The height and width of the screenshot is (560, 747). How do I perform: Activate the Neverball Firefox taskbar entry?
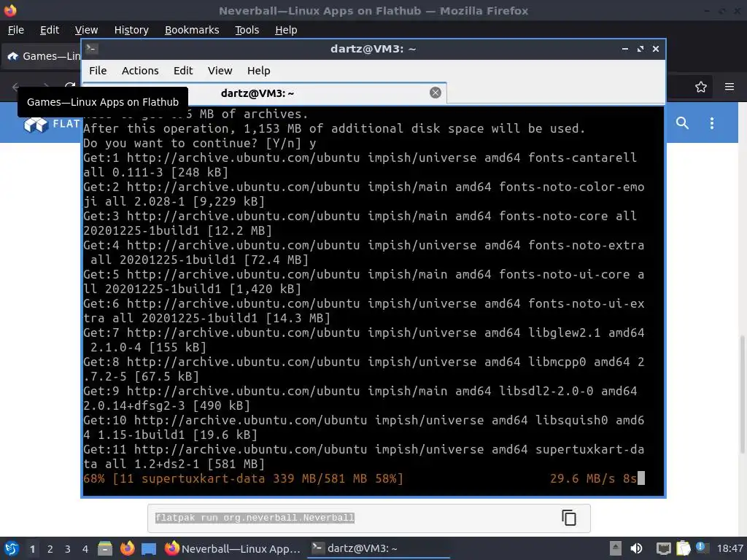[x=233, y=548]
